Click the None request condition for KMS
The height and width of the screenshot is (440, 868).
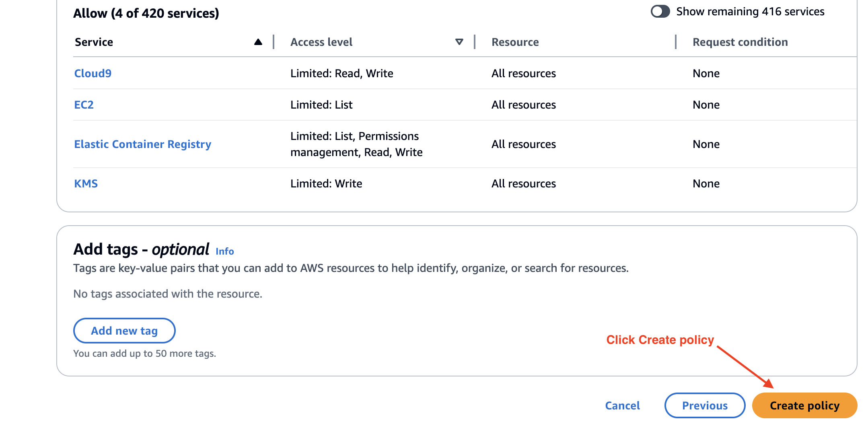(x=706, y=183)
